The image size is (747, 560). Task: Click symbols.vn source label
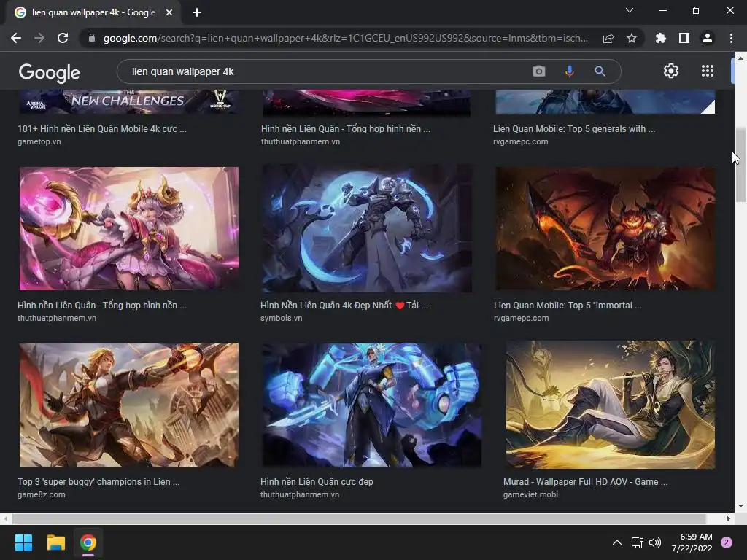pyautogui.click(x=281, y=318)
